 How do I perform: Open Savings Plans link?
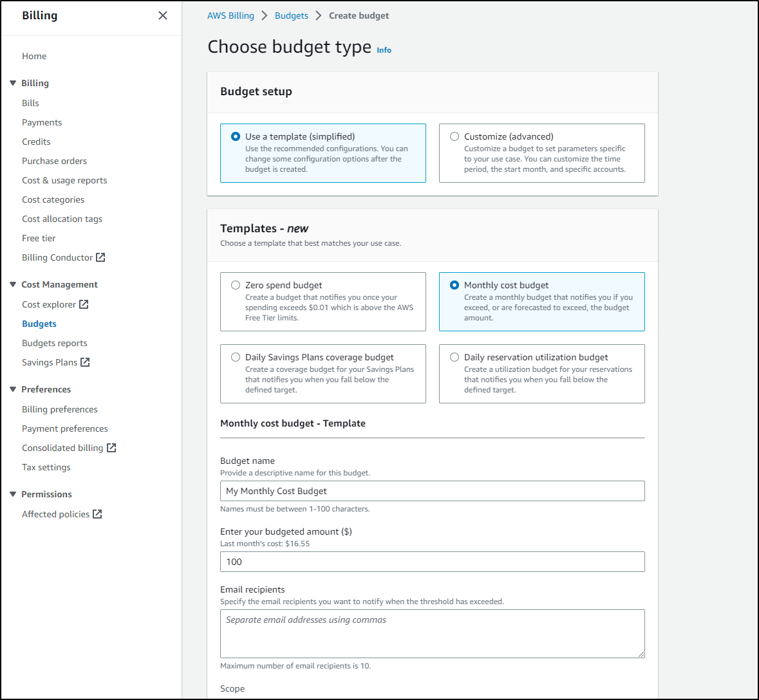coord(50,362)
